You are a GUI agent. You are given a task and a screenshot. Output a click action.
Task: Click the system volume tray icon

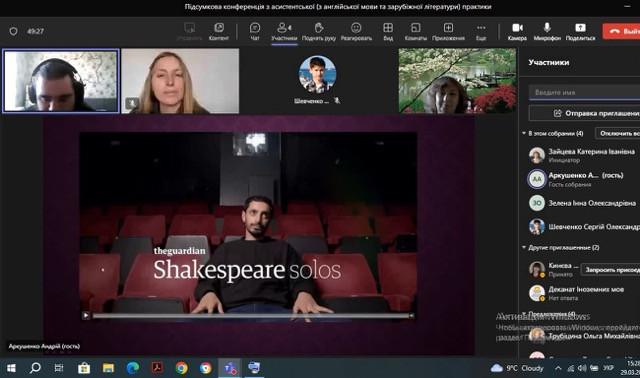coord(582,368)
